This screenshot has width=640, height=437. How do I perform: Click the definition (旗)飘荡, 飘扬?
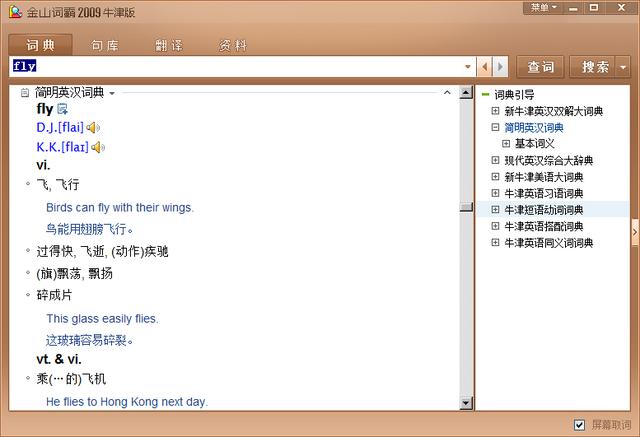(x=74, y=273)
